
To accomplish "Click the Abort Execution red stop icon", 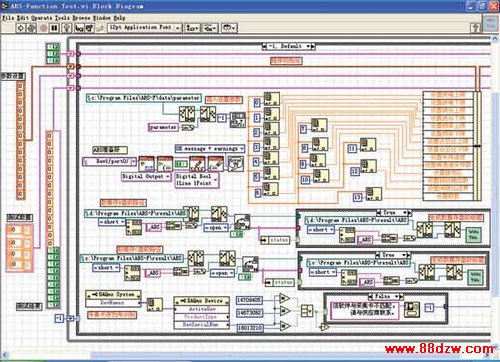I will 43,28.
